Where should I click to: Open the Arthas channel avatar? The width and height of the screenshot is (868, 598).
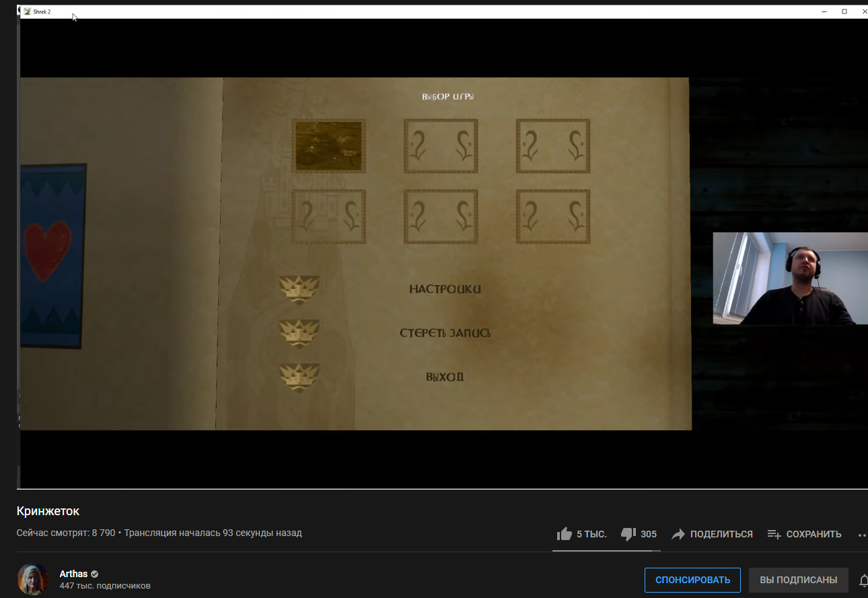(x=33, y=579)
